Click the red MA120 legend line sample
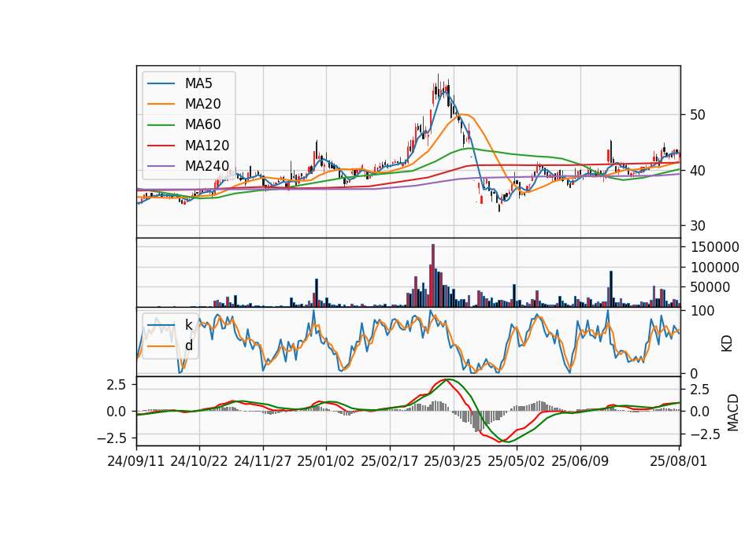The height and width of the screenshot is (543, 756). click(x=161, y=146)
